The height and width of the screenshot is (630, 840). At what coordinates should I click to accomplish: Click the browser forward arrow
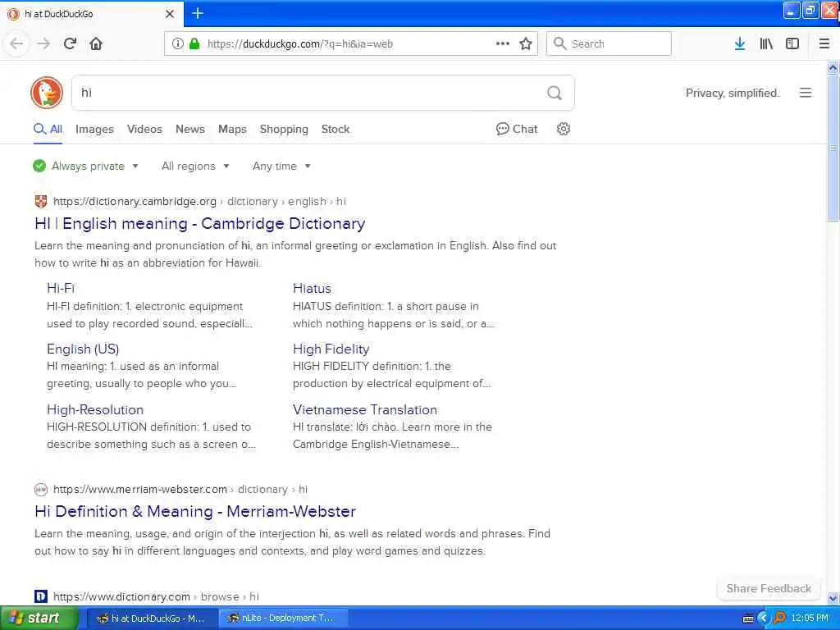click(x=43, y=43)
